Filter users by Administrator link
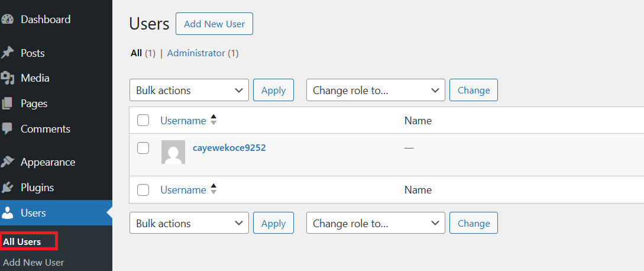 [196, 53]
